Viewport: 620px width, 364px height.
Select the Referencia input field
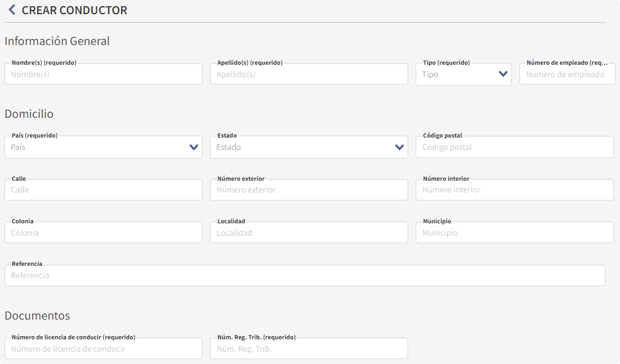point(304,276)
